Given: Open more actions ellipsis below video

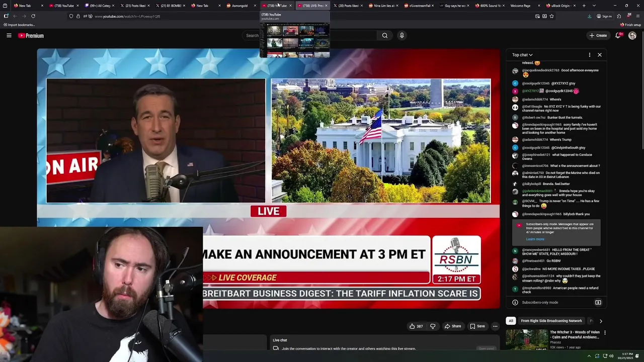Looking at the screenshot, I should point(495,326).
